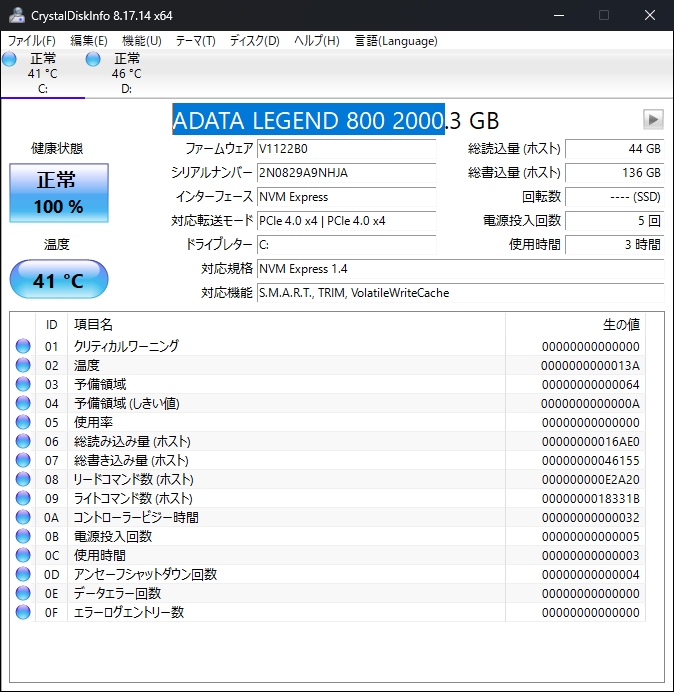Click raw value 000000000E2A20

(x=591, y=479)
